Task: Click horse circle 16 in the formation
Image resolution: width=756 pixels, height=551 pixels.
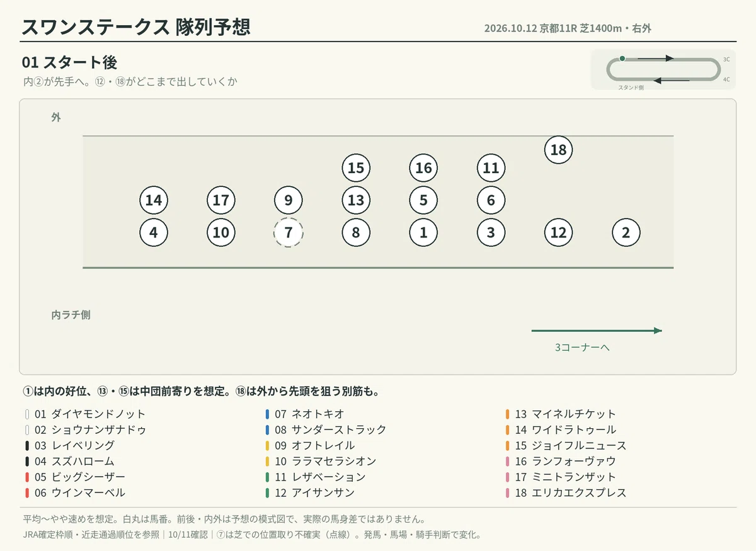Action: [423, 168]
